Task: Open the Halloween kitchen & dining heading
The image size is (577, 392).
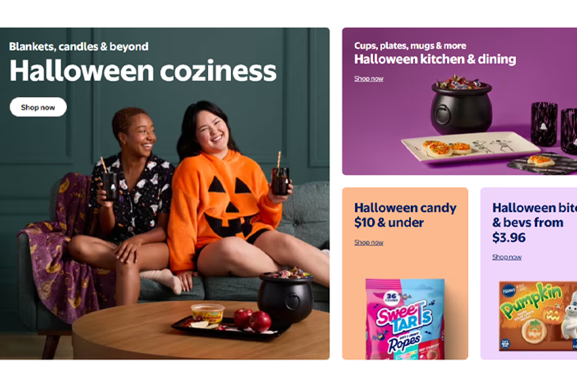Action: coord(435,59)
